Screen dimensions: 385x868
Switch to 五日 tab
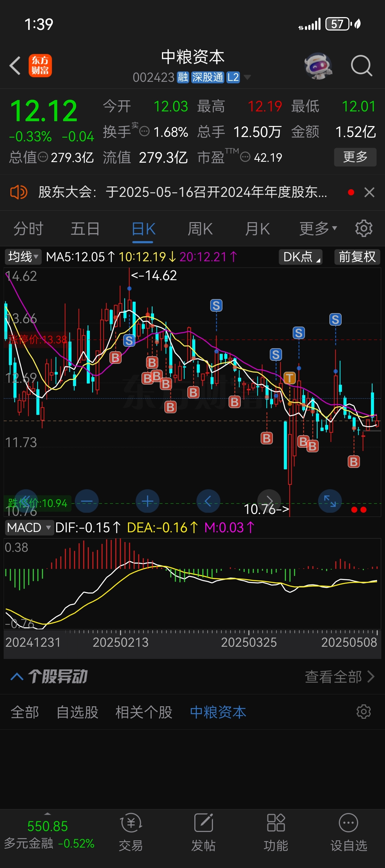[85, 229]
